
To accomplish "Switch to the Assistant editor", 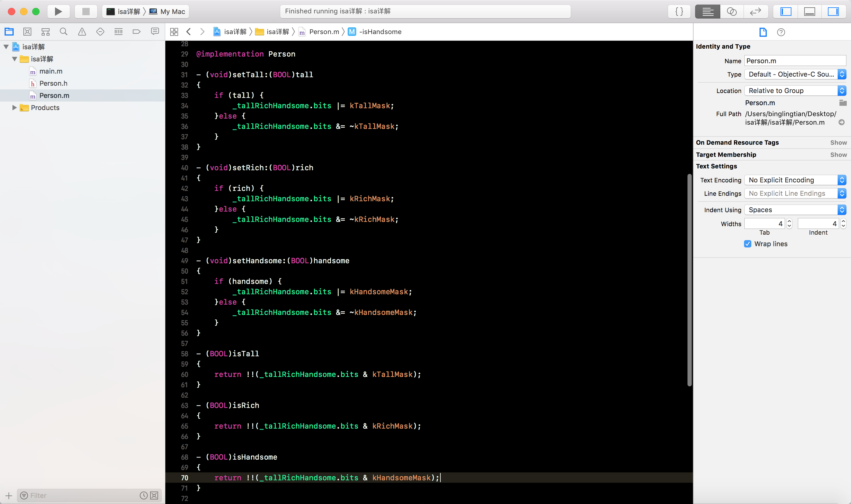I will tap(732, 12).
